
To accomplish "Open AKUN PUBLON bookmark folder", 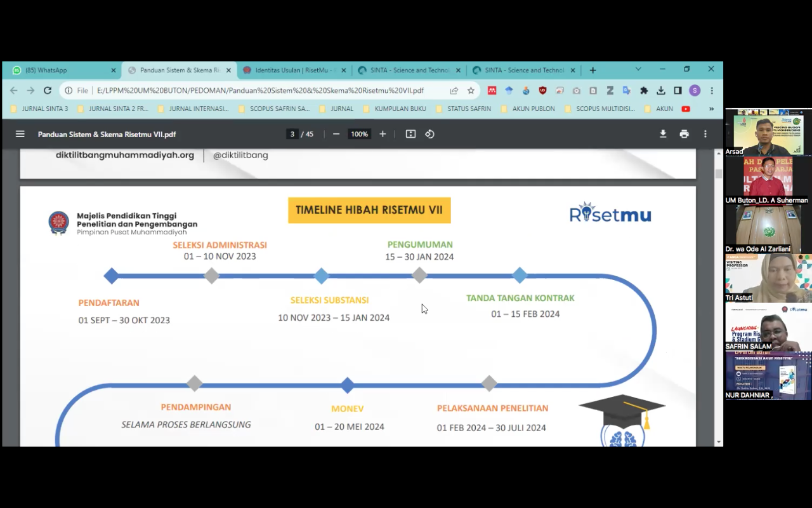I will tap(527, 109).
